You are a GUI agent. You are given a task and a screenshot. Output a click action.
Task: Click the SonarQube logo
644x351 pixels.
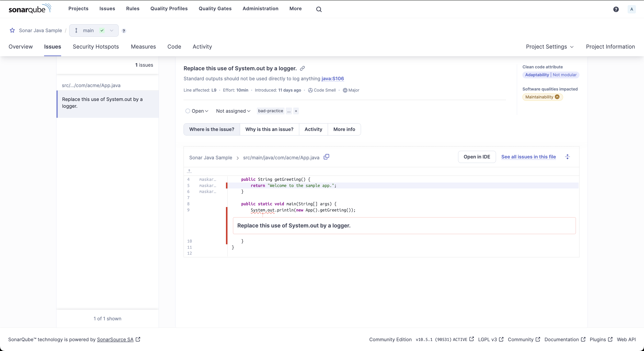30,8
